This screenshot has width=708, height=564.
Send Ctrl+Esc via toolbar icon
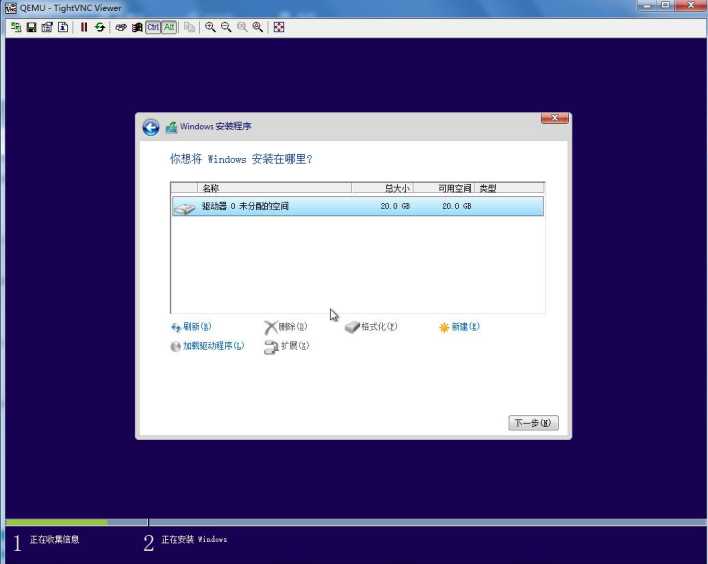(137, 27)
